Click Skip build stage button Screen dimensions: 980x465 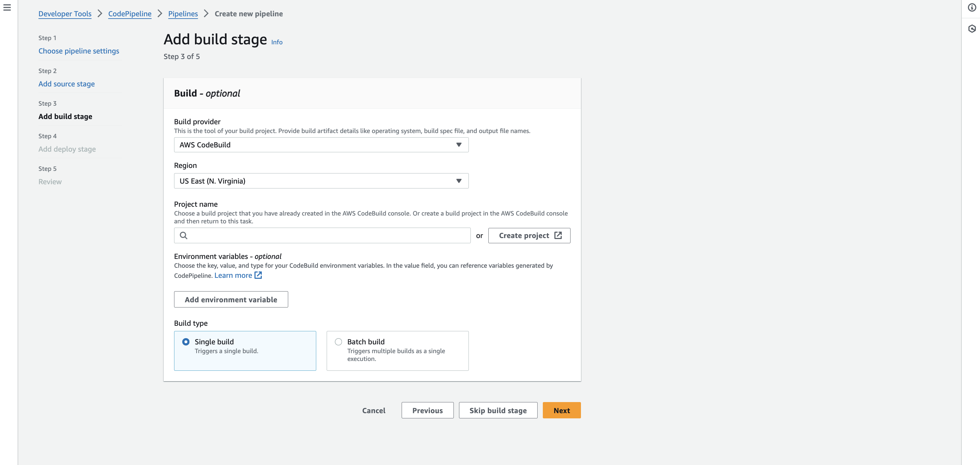[x=497, y=410]
